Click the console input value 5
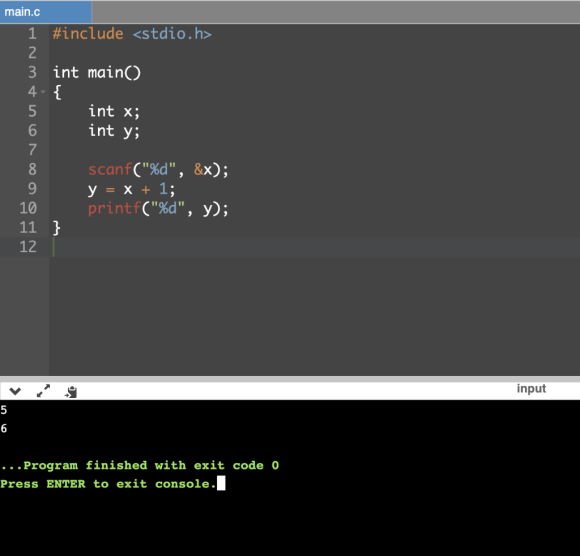This screenshot has width=580, height=556. pyautogui.click(x=4, y=410)
